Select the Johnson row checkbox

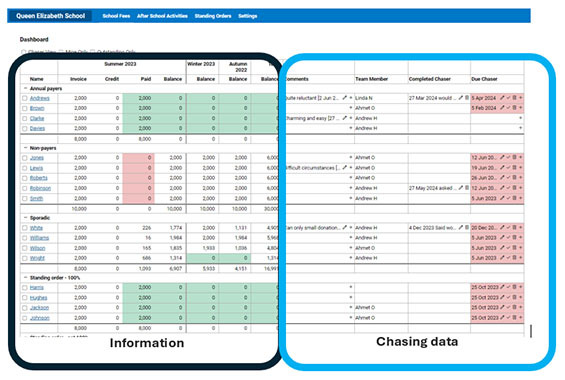pyautogui.click(x=25, y=318)
